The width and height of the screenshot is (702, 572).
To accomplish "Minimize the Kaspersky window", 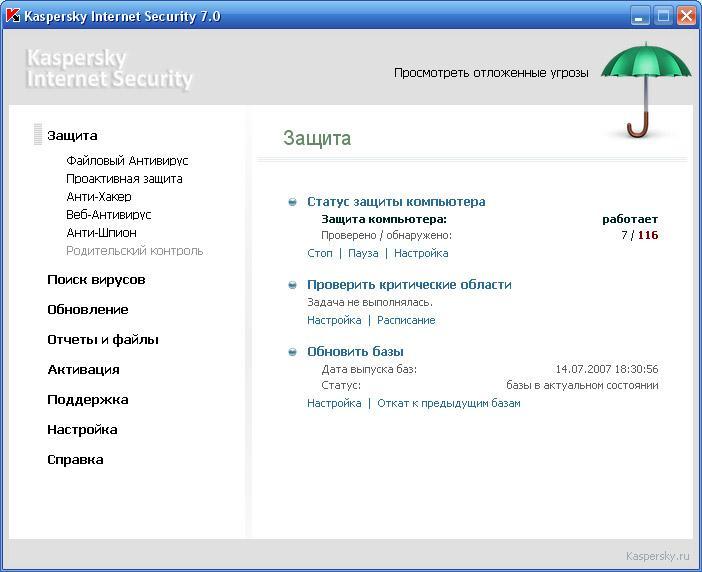I will click(640, 16).
